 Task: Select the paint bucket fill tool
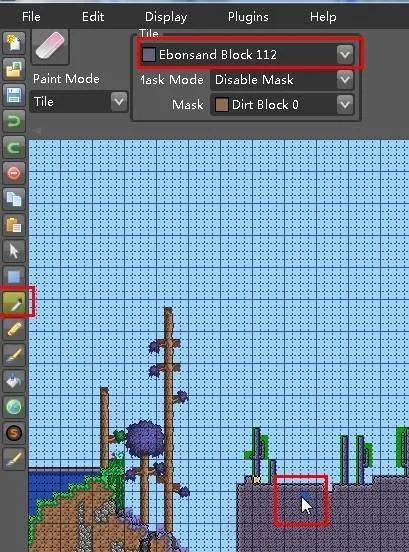14,381
